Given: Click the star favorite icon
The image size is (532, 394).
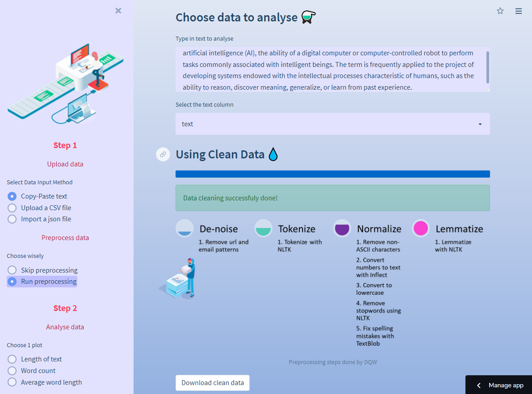Looking at the screenshot, I should (500, 11).
